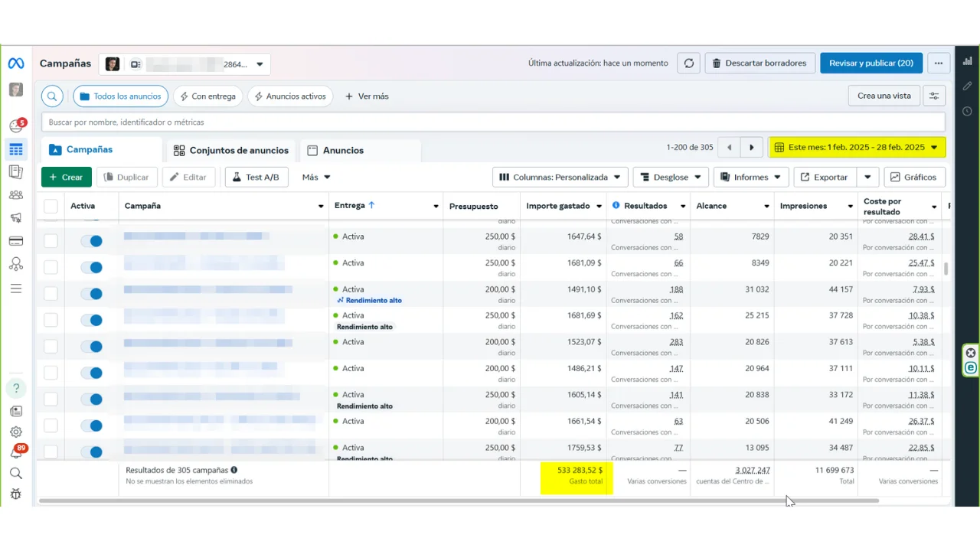
Task: Toggle off the campaign spending 1647,64 $
Action: [91, 241]
